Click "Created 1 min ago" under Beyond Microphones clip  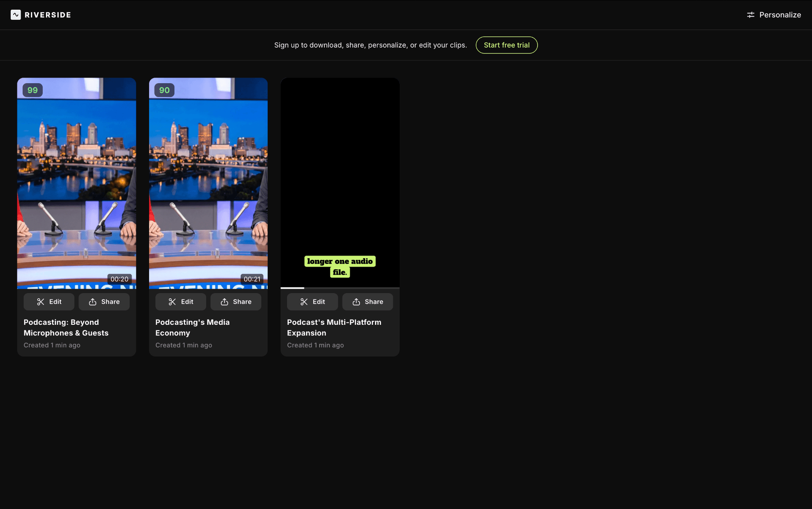(x=52, y=345)
